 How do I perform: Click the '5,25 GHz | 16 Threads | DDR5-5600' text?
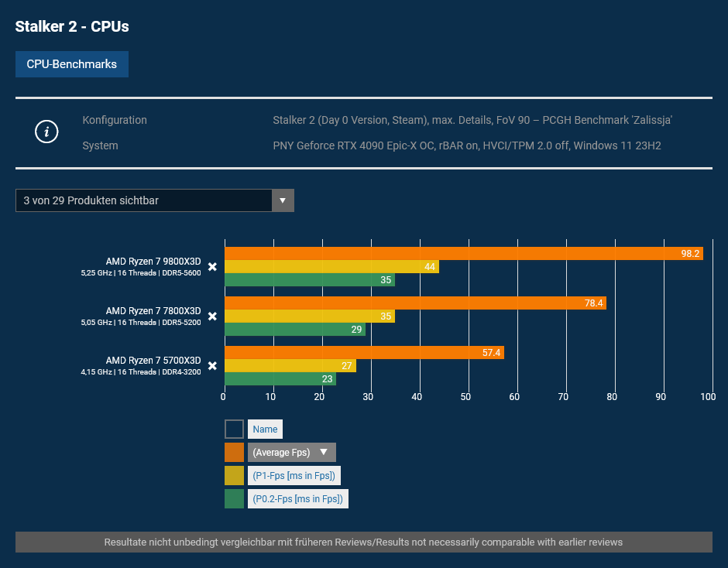(x=141, y=273)
